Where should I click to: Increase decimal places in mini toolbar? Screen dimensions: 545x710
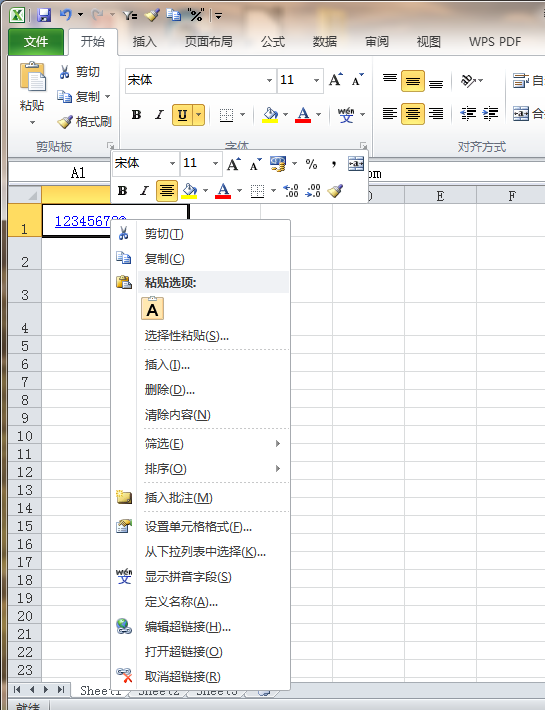click(290, 191)
